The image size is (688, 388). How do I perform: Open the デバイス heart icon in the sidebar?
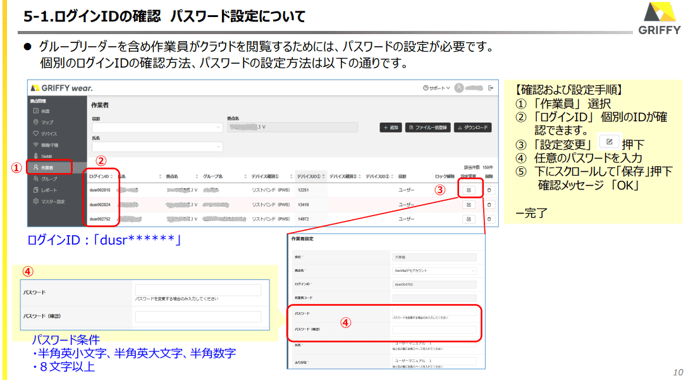pyautogui.click(x=36, y=133)
